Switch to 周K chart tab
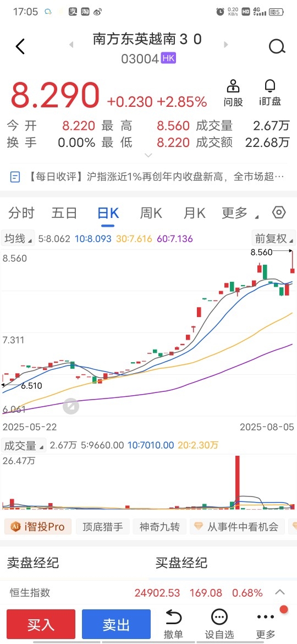297x644 pixels. (x=151, y=213)
